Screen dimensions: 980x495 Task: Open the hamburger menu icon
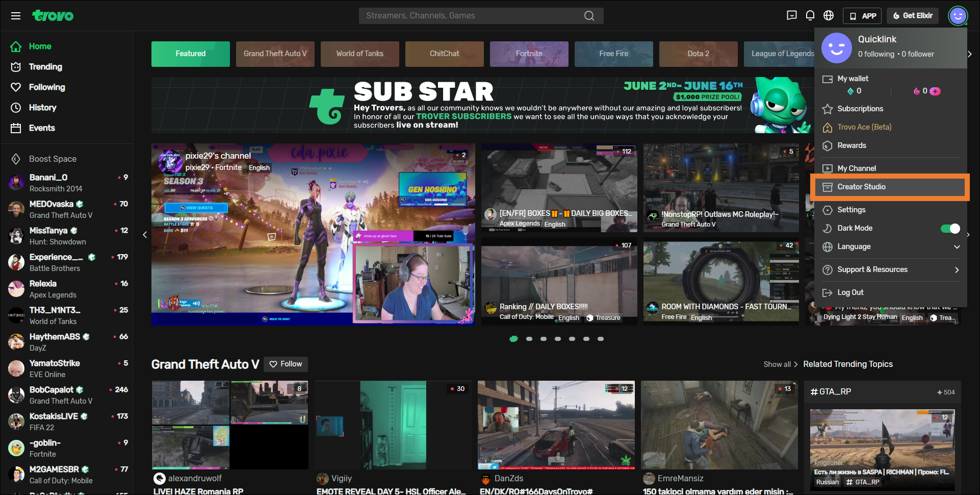pos(16,16)
